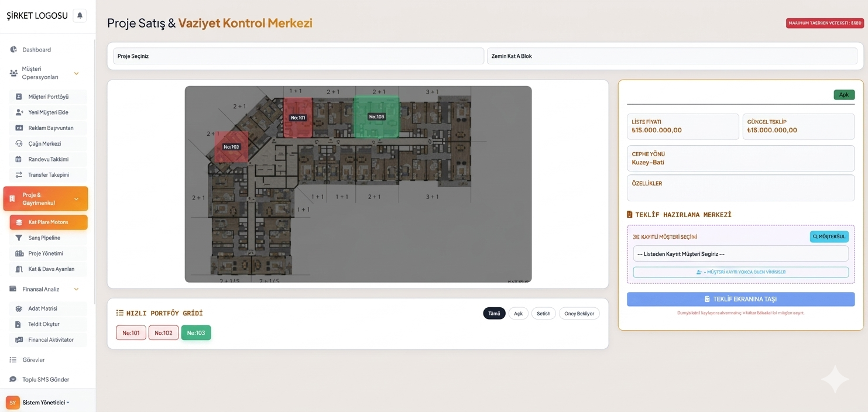This screenshot has height=412, width=868.
Task: Click the Sanş Pipeline funnel icon
Action: coord(19,238)
